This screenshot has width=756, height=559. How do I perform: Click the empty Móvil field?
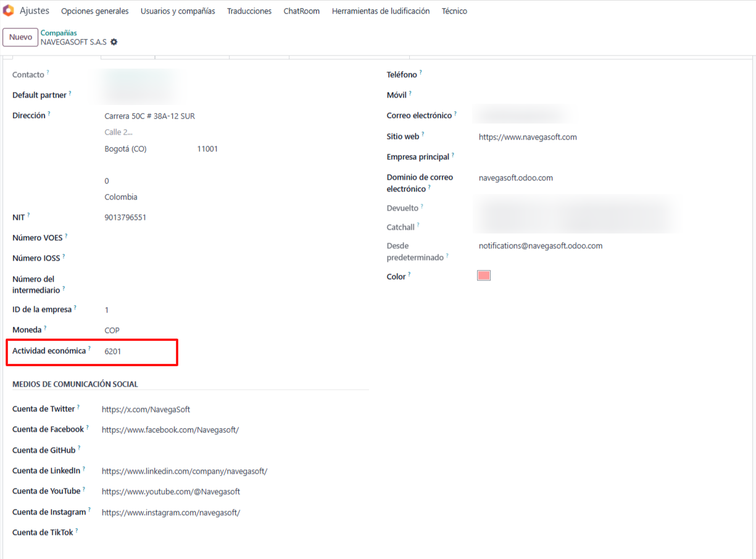(610, 95)
